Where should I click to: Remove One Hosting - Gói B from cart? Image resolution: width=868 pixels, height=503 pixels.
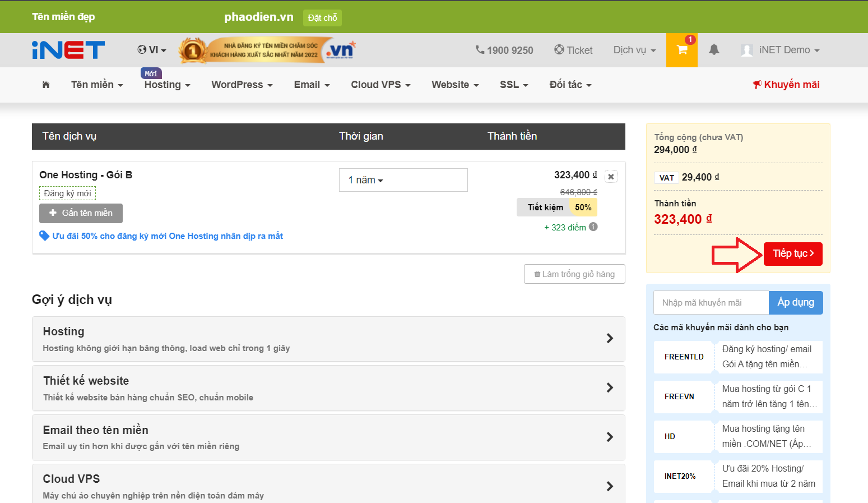pyautogui.click(x=610, y=176)
